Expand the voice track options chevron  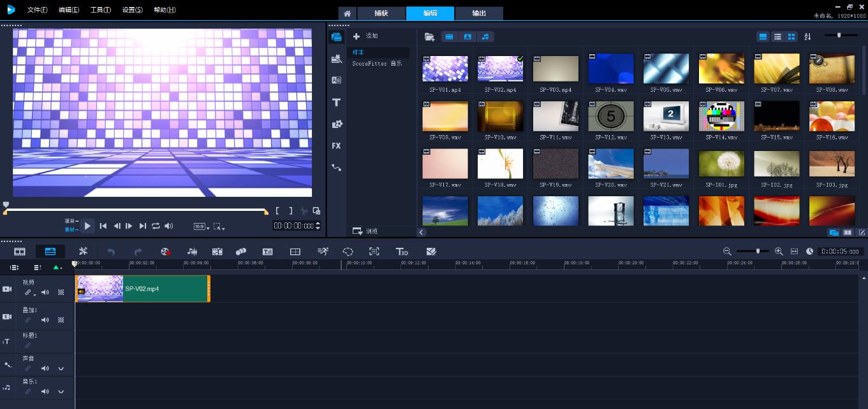pos(61,368)
